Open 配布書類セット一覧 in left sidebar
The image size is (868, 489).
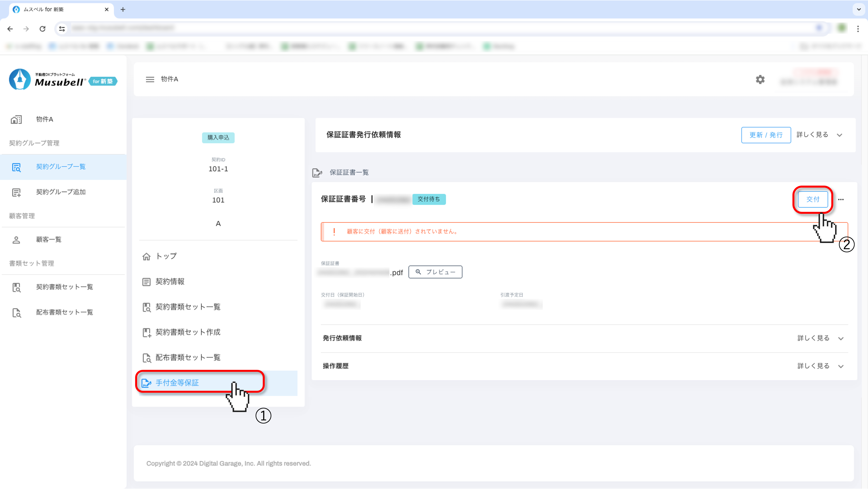64,312
